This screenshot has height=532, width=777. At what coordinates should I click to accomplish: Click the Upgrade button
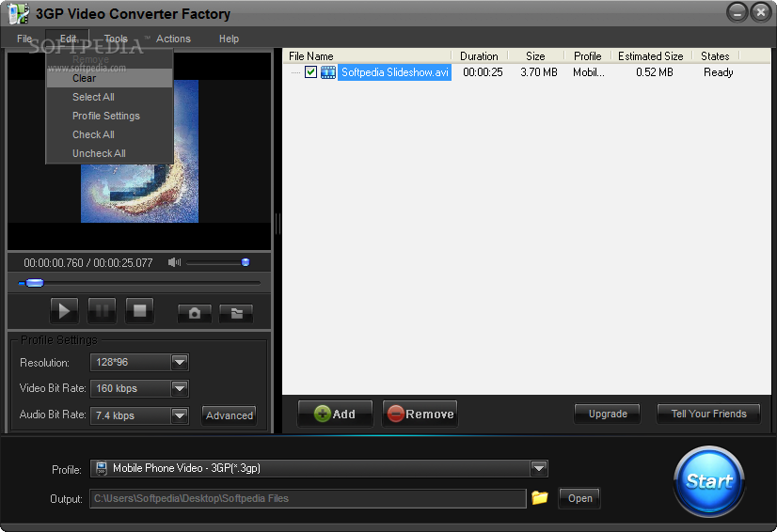click(x=608, y=414)
